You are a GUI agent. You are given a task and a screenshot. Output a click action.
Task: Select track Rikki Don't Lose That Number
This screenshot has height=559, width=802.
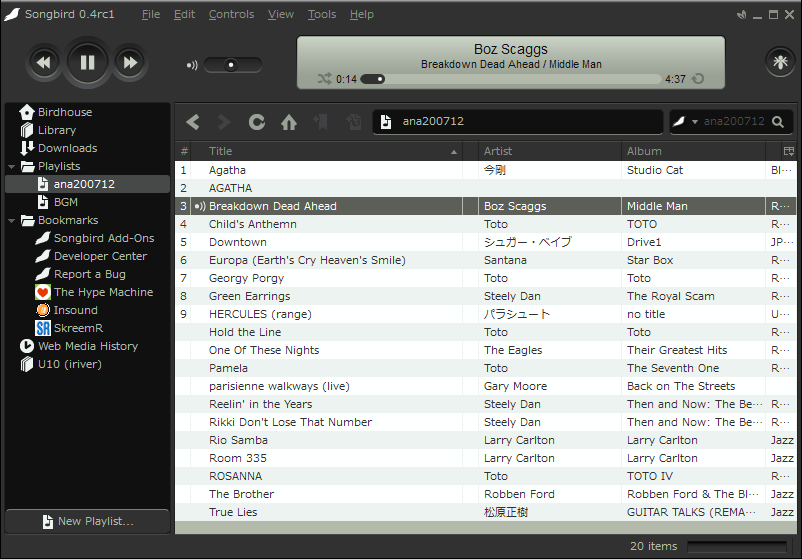point(485,422)
